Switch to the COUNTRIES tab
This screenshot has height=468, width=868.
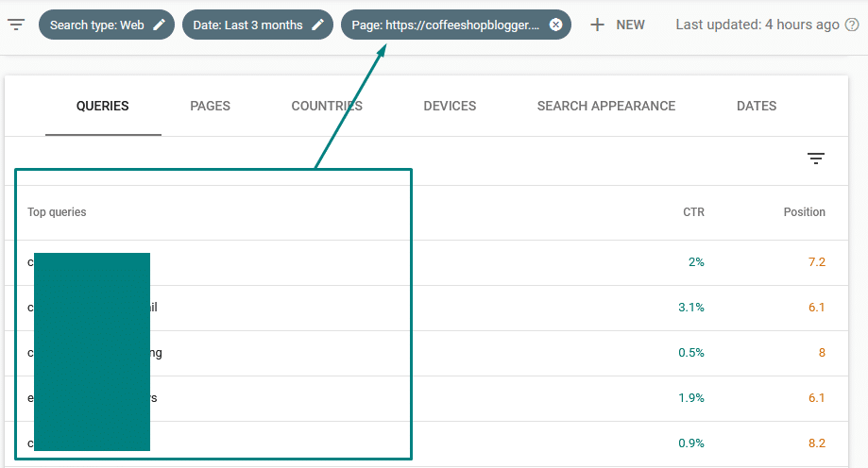pyautogui.click(x=327, y=106)
